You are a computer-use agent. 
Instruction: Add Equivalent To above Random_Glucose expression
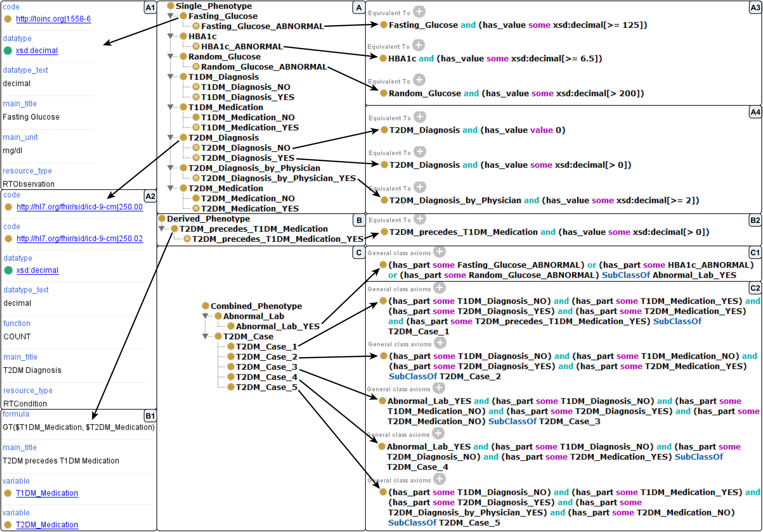419,80
